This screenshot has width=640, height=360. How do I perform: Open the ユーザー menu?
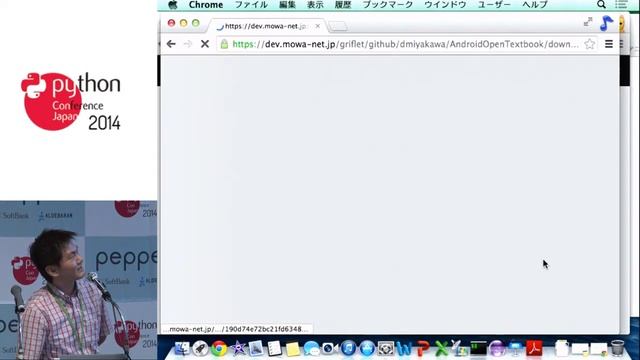click(x=494, y=5)
